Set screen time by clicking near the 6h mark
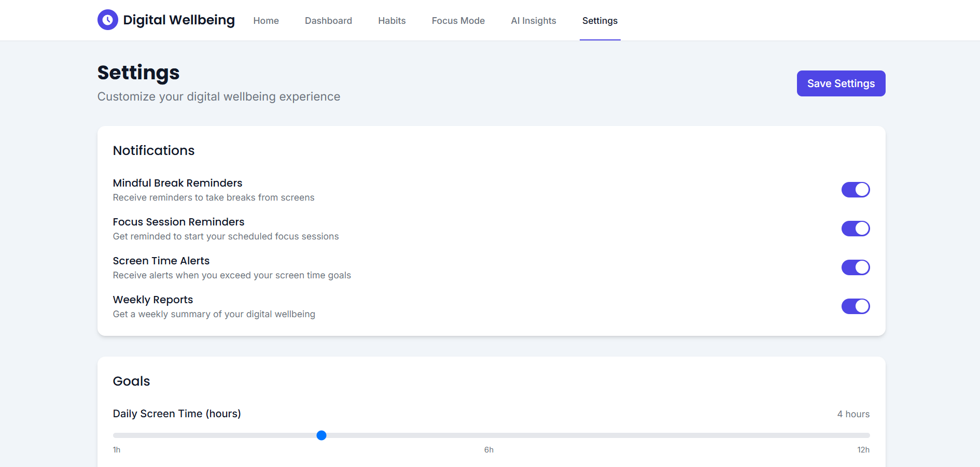The width and height of the screenshot is (980, 467). point(488,435)
